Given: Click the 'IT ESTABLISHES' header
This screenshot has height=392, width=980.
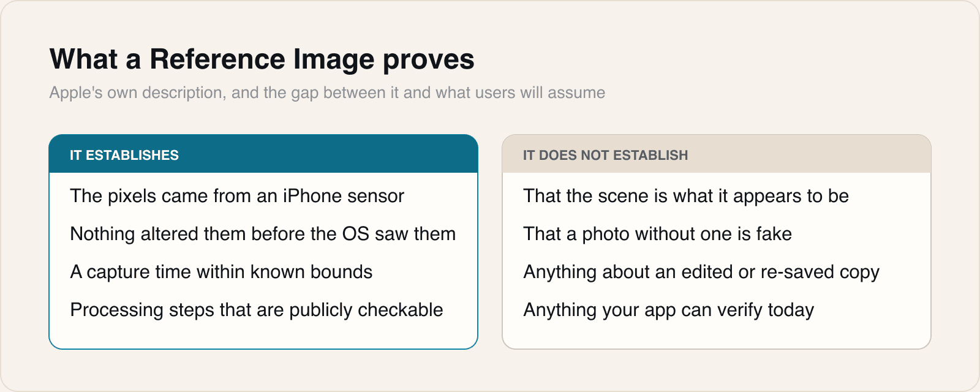Looking at the screenshot, I should [x=124, y=155].
